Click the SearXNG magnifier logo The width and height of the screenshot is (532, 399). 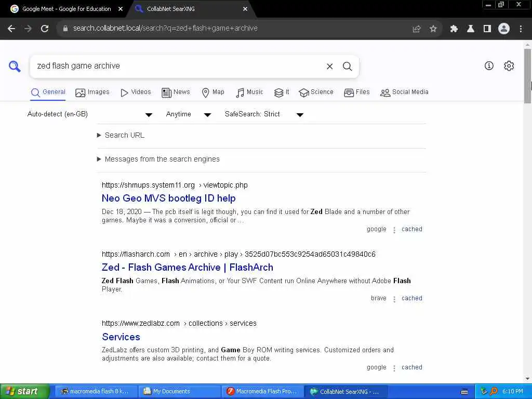click(x=15, y=66)
